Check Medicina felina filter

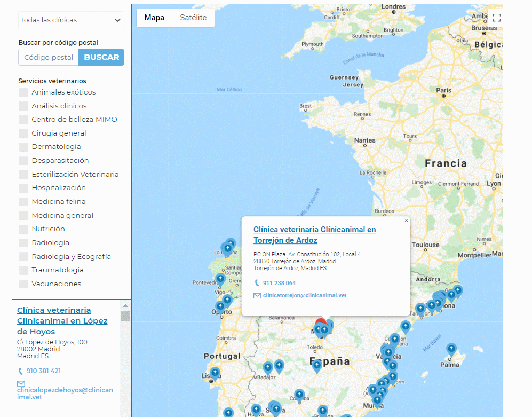(x=23, y=201)
